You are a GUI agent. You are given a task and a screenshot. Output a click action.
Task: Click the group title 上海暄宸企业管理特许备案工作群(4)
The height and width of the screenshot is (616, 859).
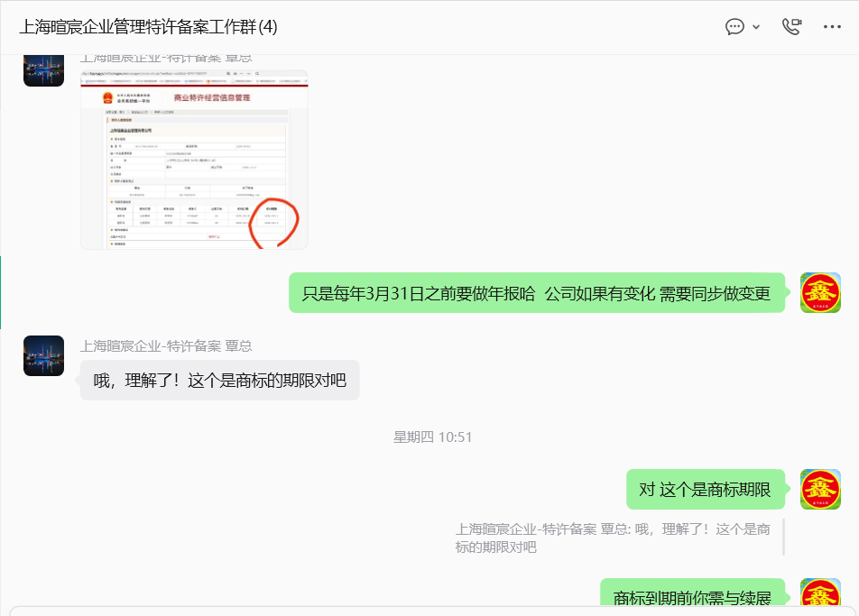[x=149, y=27]
